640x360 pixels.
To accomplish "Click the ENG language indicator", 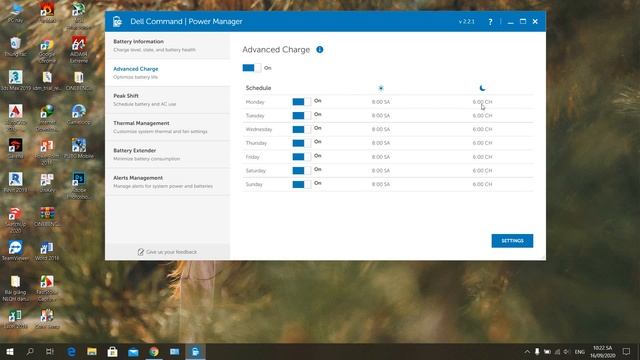I will tap(580, 351).
